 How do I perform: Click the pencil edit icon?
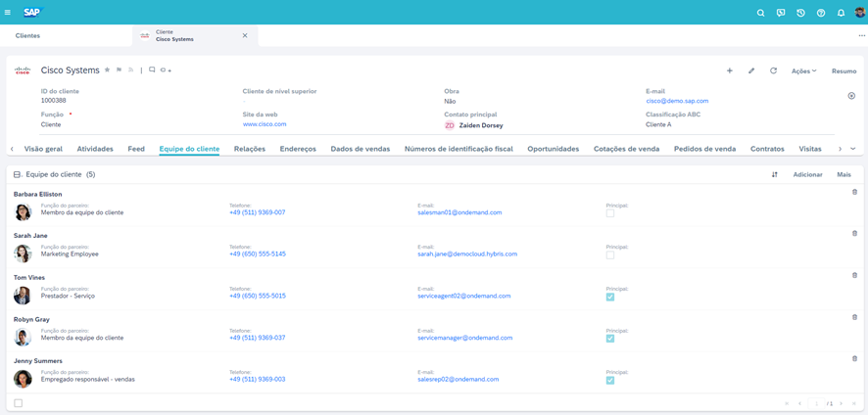click(751, 70)
